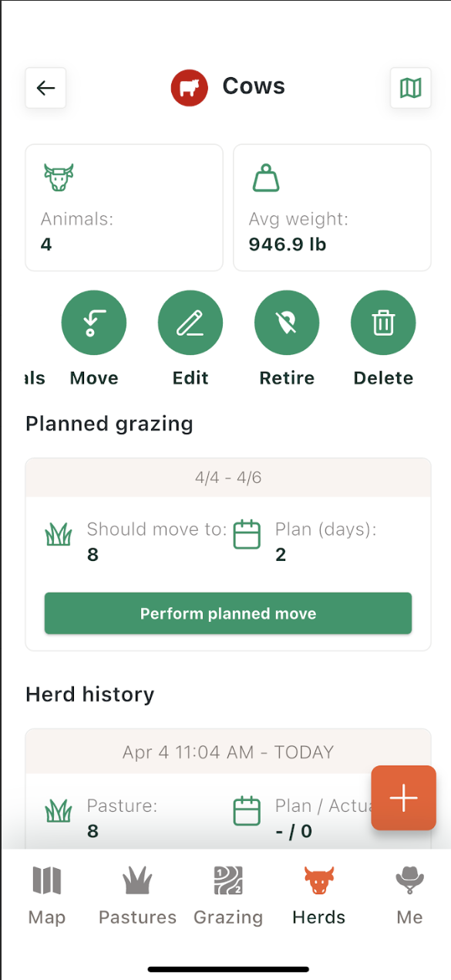451x980 pixels.
Task: Click the red cow herd avatar
Action: [x=190, y=87]
